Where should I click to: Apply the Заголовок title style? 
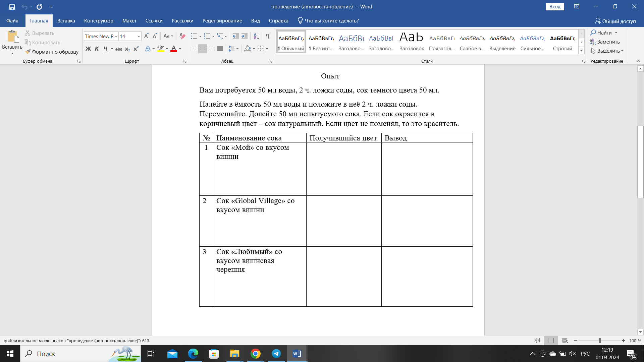coord(412,42)
